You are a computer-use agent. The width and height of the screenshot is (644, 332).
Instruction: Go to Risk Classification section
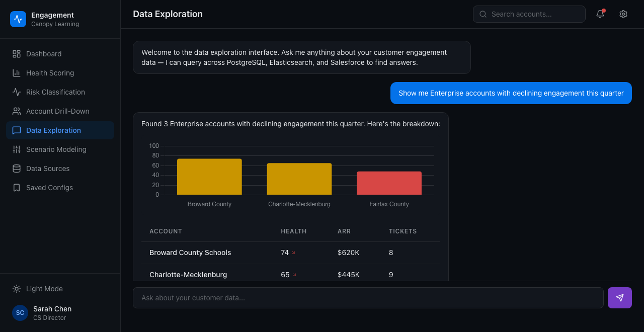pos(55,92)
